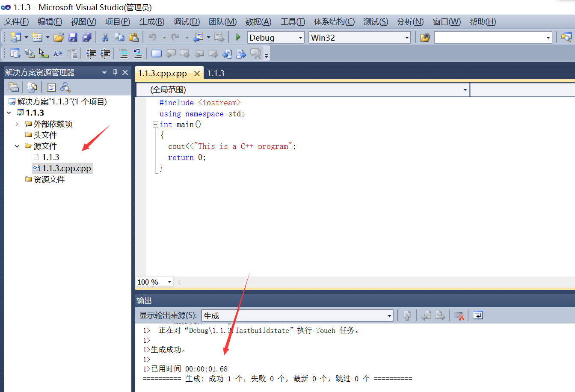Click the Save All icon in the toolbar

86,37
